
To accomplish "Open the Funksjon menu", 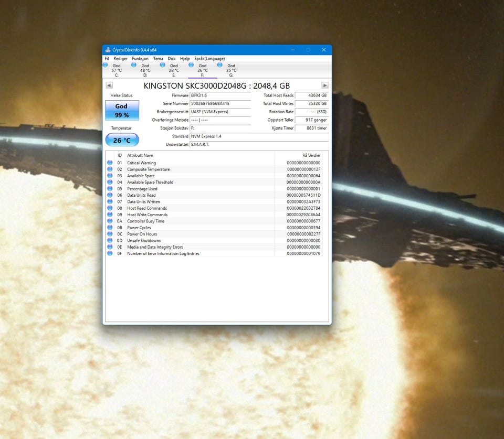I will click(x=140, y=58).
